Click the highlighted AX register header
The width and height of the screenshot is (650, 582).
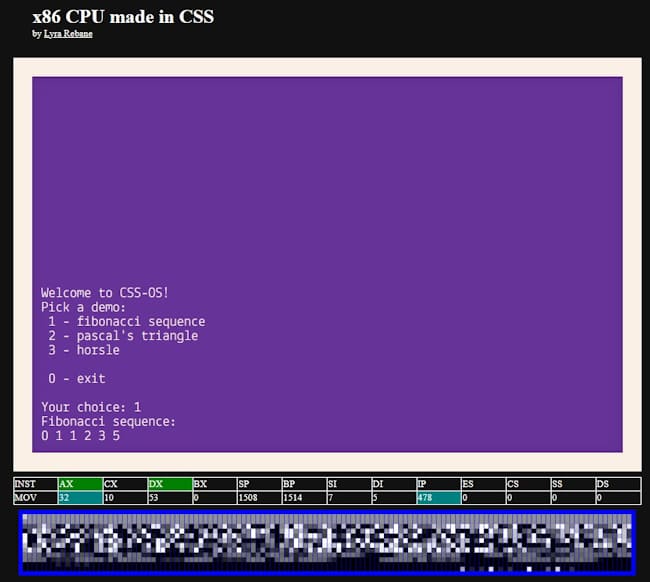click(80, 484)
